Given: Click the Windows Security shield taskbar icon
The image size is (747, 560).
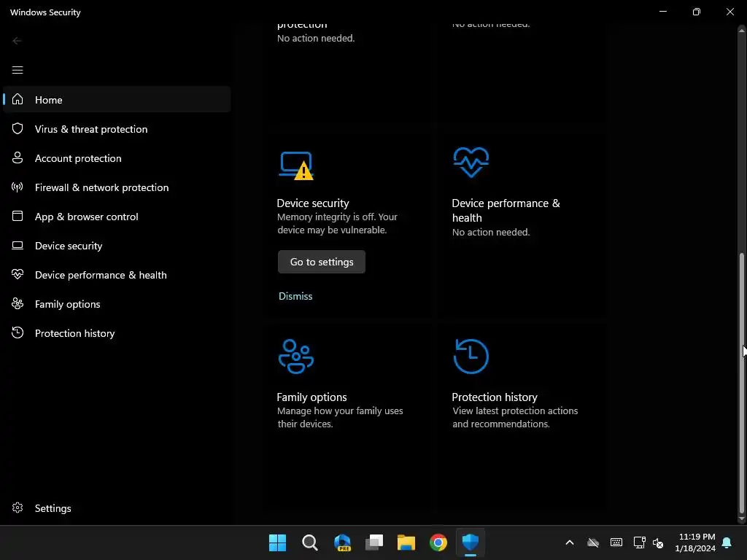Looking at the screenshot, I should coord(471,542).
